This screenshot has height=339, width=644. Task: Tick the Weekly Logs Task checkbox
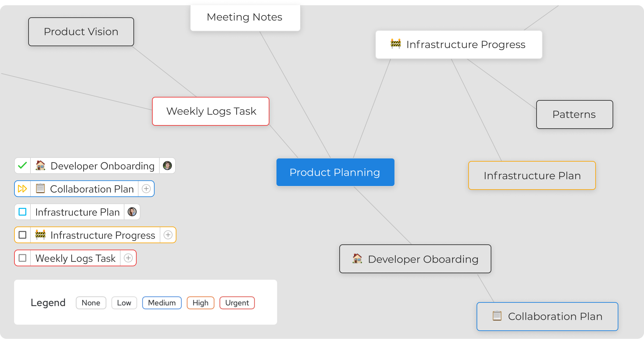(x=22, y=258)
